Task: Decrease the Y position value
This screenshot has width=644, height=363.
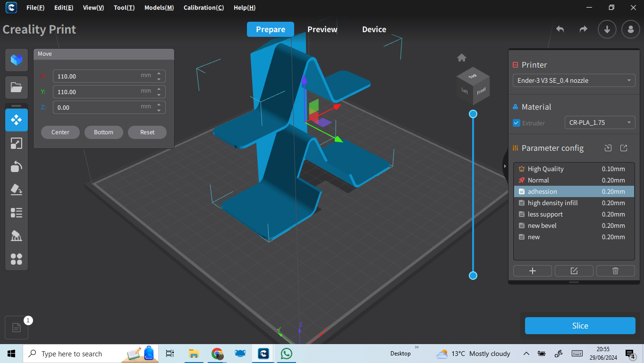Action: (x=159, y=95)
